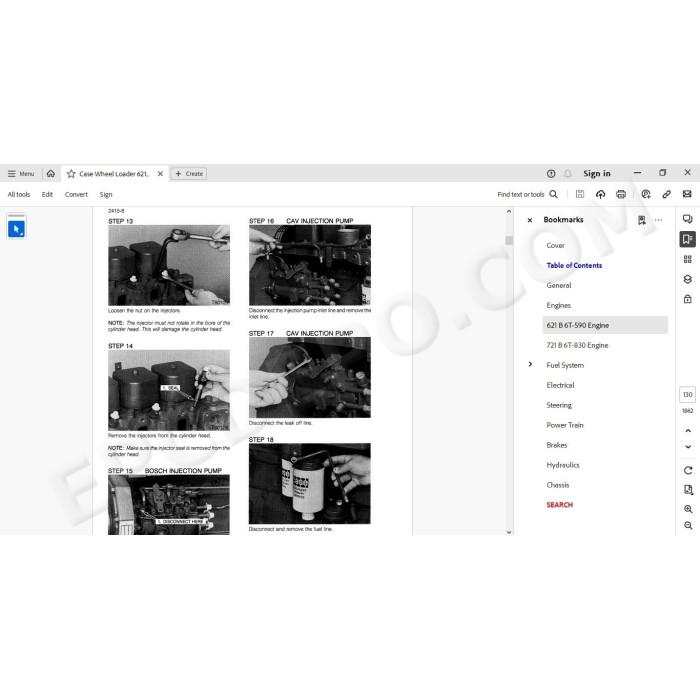This screenshot has height=700, width=700.
Task: Open the All tools menu
Action: (19, 195)
